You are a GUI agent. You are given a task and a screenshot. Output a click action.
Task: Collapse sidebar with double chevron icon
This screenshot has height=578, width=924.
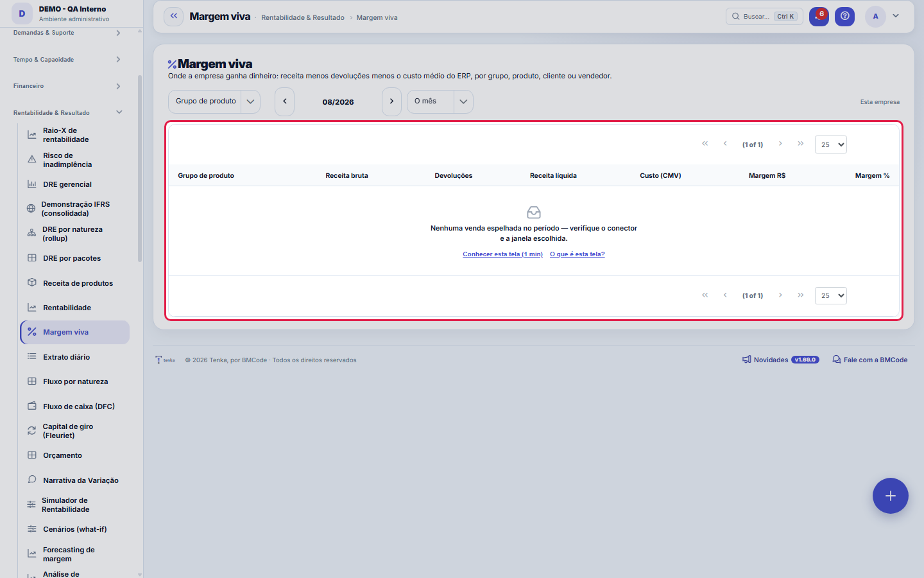174,16
